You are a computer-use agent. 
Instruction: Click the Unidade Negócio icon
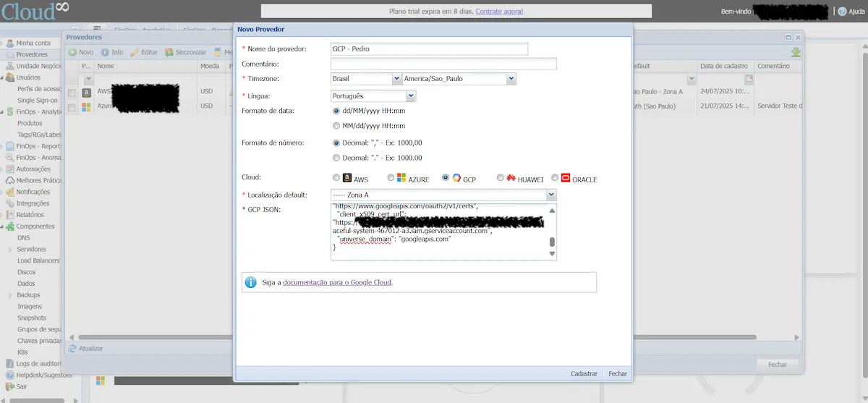(x=10, y=66)
